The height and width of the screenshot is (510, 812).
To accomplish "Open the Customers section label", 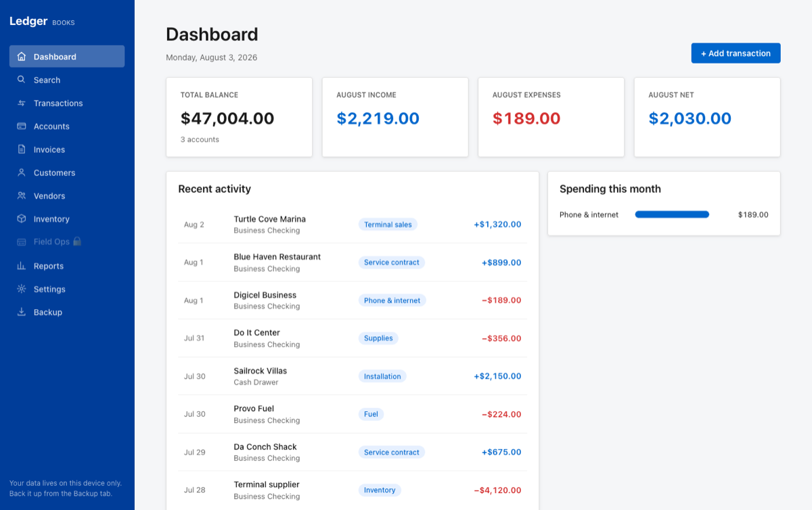I will [x=54, y=172].
